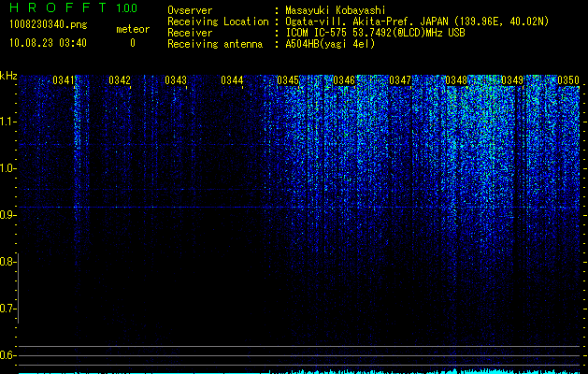
Task: Click the 0.7 kHz axis label
Action: [x=7, y=309]
